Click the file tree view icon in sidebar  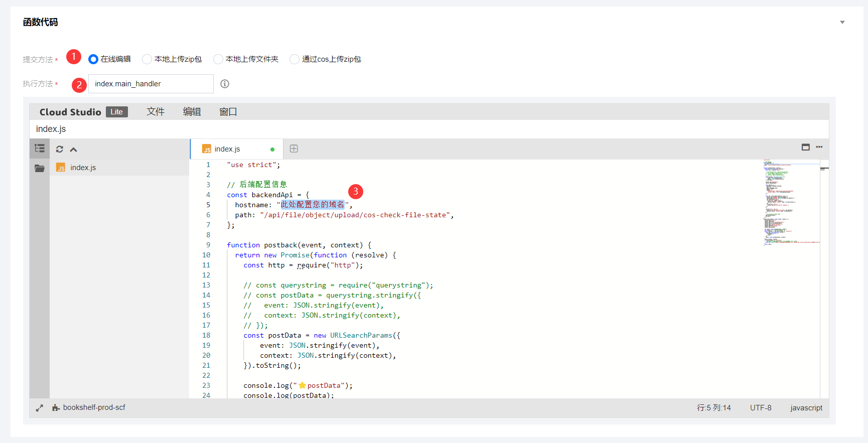(40, 149)
